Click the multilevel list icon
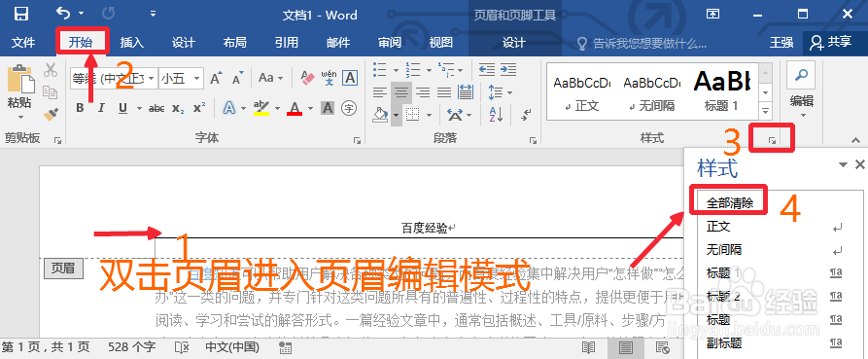The height and width of the screenshot is (359, 868). [445, 69]
